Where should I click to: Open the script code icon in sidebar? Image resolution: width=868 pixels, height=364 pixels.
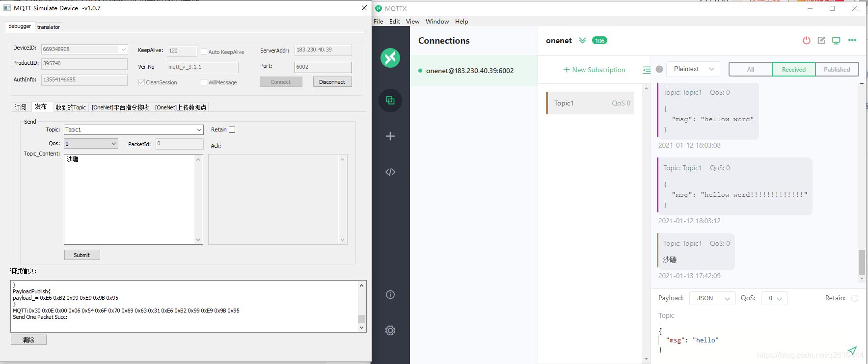pos(390,172)
